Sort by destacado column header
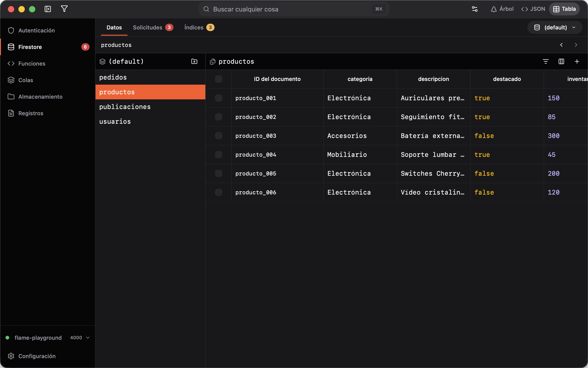This screenshot has width=588, height=368. pyautogui.click(x=507, y=79)
